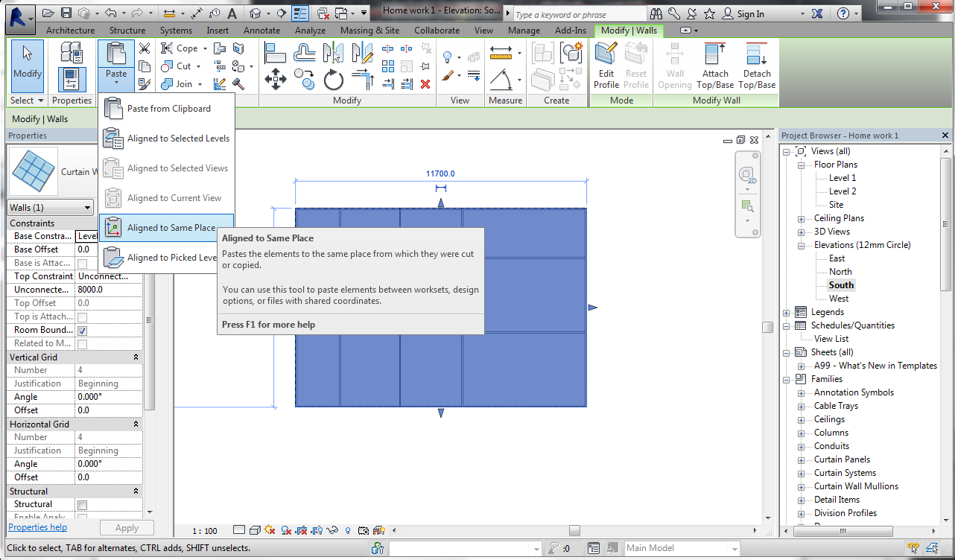Activate the Rotate tool
Viewport: 955px width, 560px height.
[x=333, y=80]
